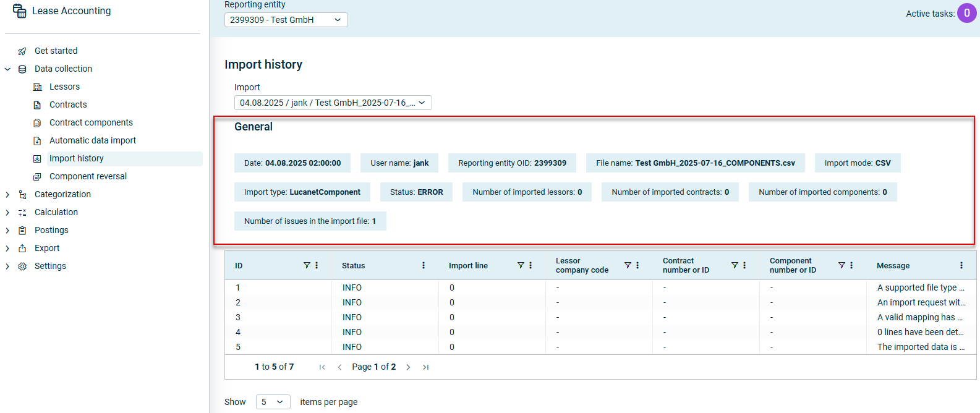
Task: Click the share icon beside Export
Action: 22,249
